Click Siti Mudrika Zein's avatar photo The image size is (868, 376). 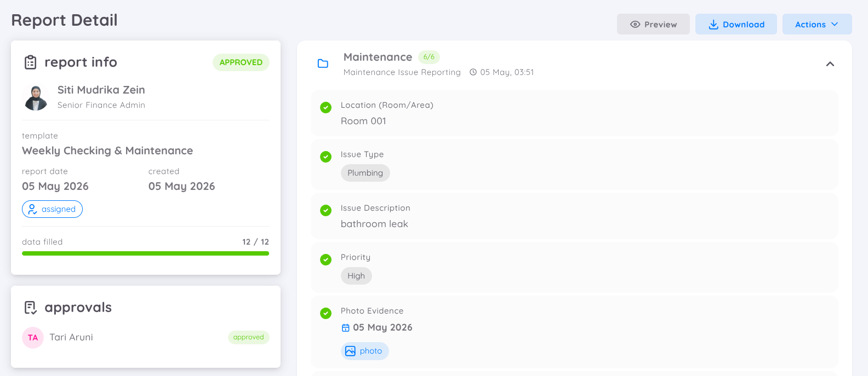(36, 97)
